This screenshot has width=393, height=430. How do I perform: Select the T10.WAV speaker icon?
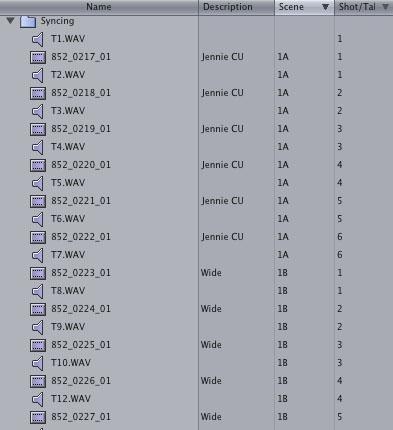38,363
